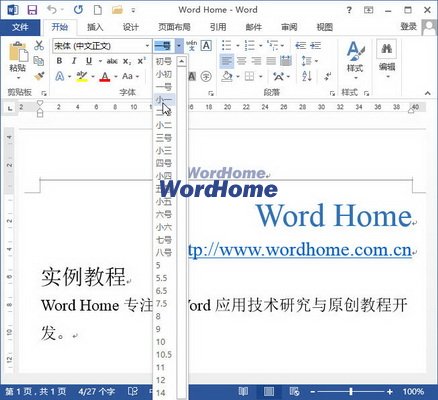Screen dimensions: 438x400
Task: Toggle bold formatting
Action: 59,61
